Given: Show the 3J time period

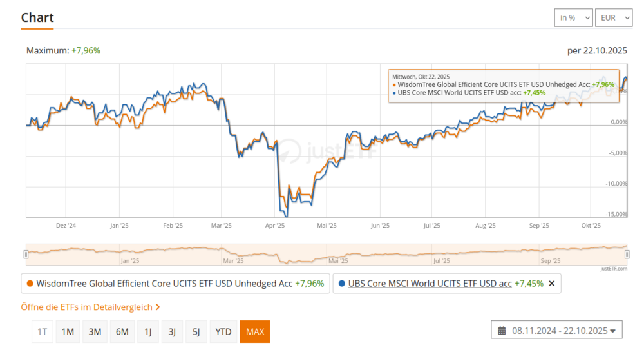Looking at the screenshot, I should pos(172,332).
